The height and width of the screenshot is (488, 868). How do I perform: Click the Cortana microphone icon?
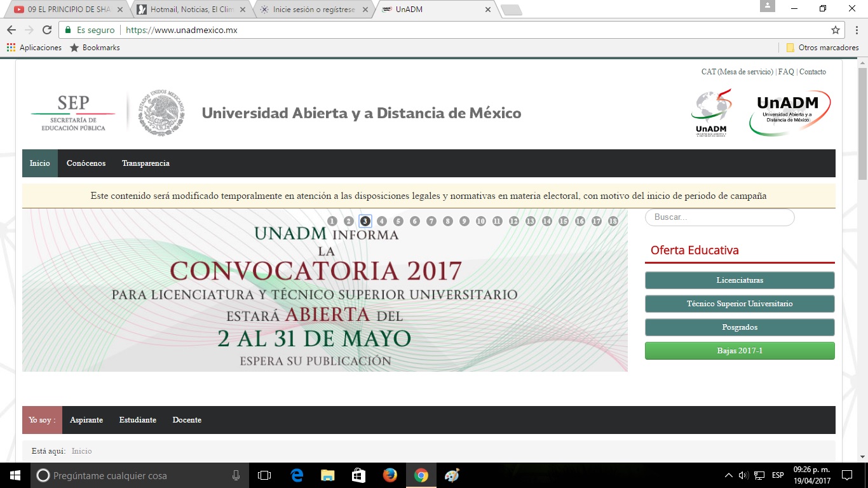click(236, 475)
